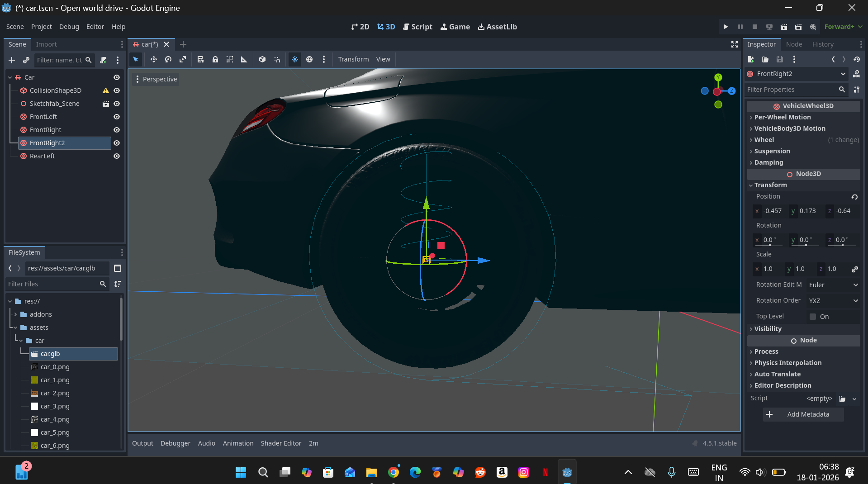This screenshot has height=484, width=868.
Task: Select the Move mode tool in viewport toolbar
Action: [x=154, y=59]
